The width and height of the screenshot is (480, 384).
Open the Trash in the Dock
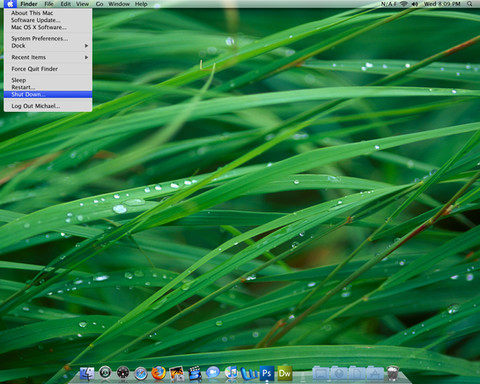point(393,373)
